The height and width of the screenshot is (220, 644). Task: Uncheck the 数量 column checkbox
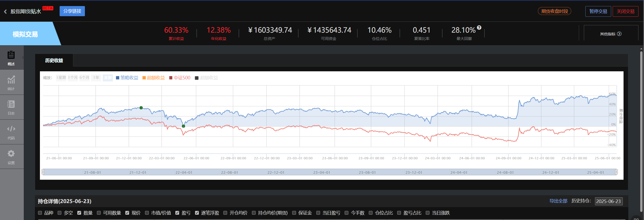click(79, 213)
